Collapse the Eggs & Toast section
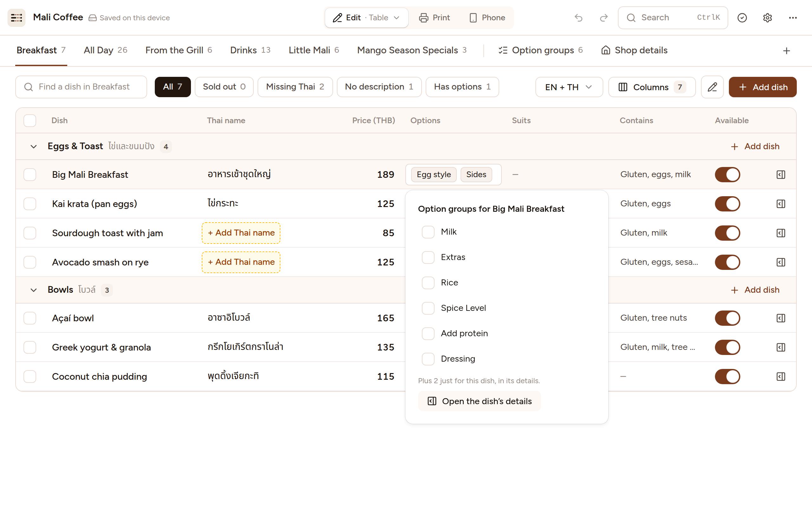812x508 pixels. click(x=33, y=146)
